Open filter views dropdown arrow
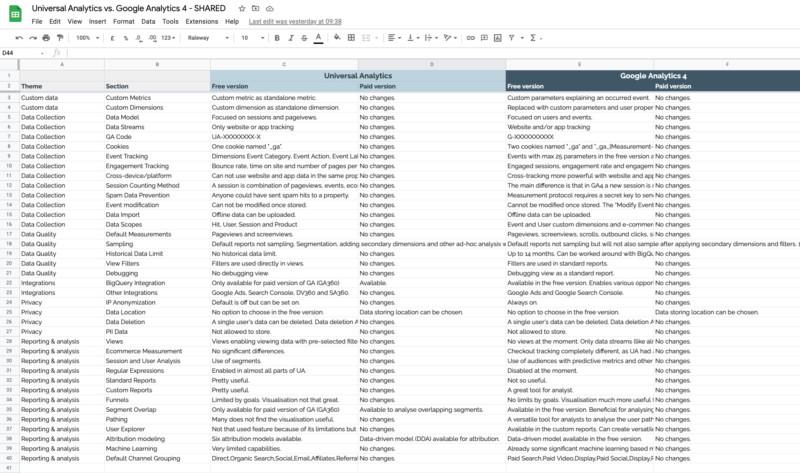The width and height of the screenshot is (800, 473). coord(522,38)
